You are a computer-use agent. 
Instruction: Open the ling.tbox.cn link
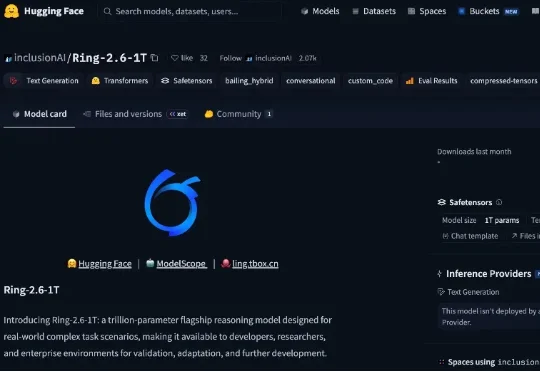click(x=255, y=264)
